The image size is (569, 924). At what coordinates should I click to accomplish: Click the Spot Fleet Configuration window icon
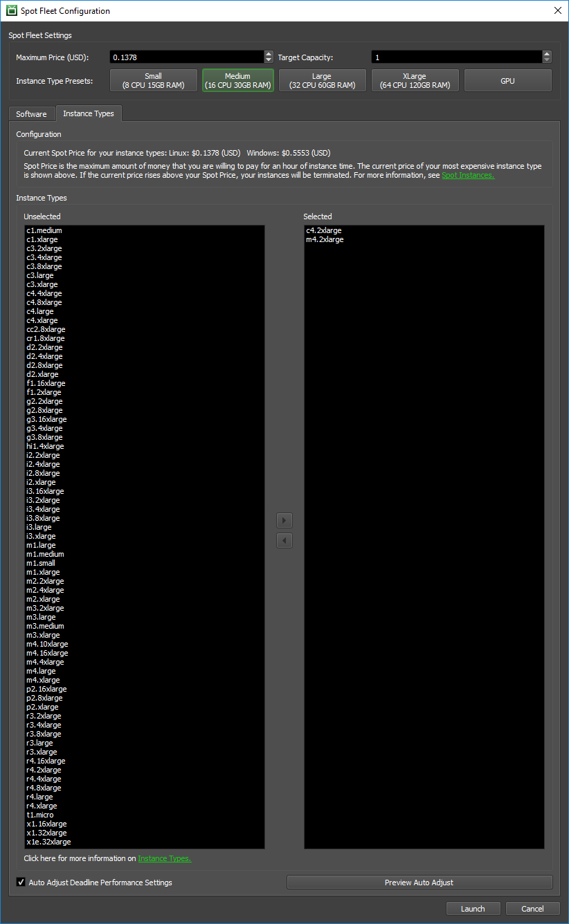pyautogui.click(x=11, y=10)
